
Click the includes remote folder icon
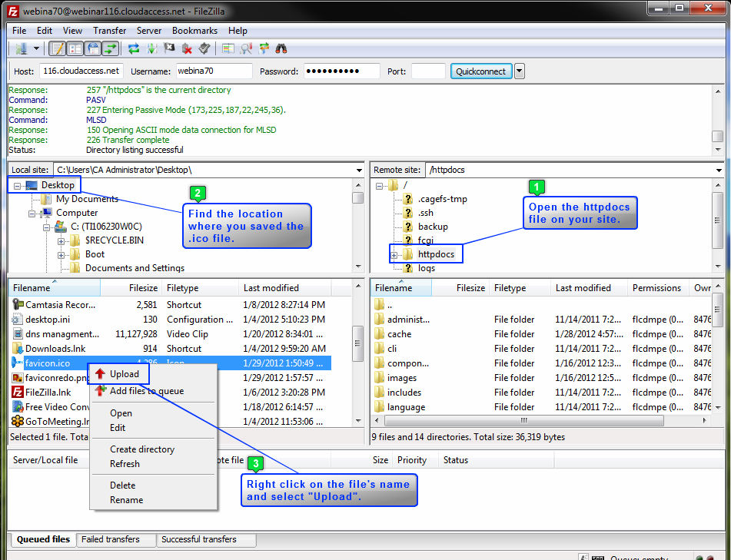(380, 393)
